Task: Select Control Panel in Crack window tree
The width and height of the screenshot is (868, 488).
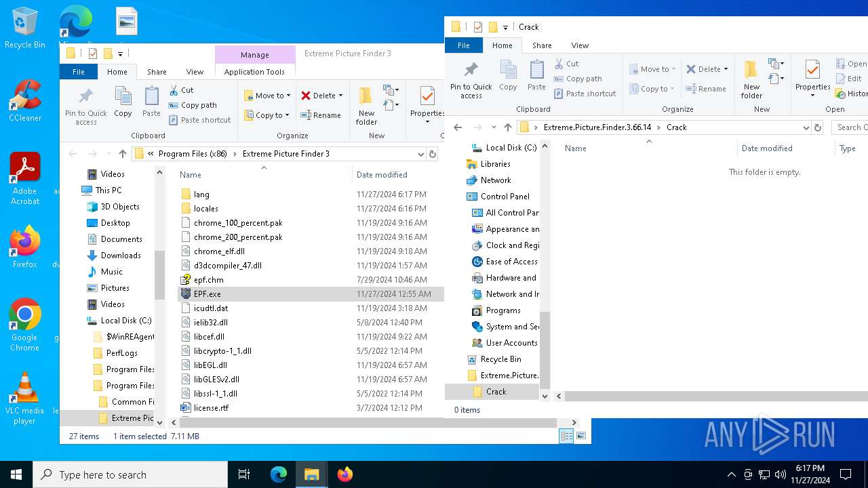Action: 505,197
